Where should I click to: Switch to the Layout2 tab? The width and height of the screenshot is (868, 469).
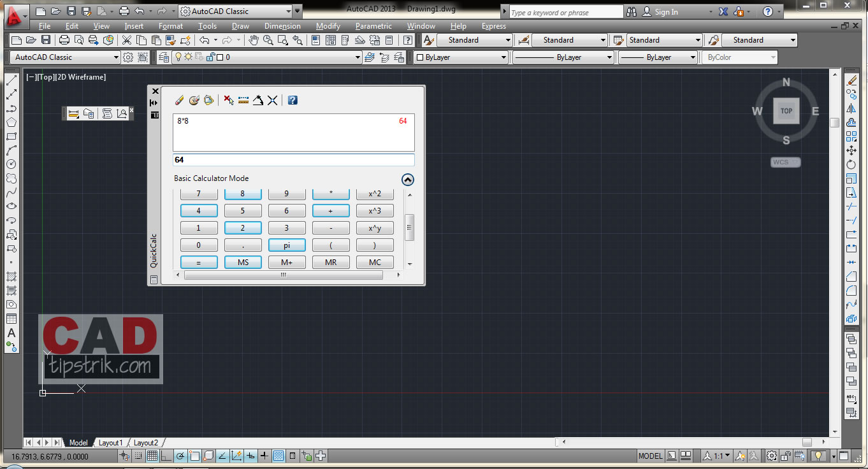[145, 443]
